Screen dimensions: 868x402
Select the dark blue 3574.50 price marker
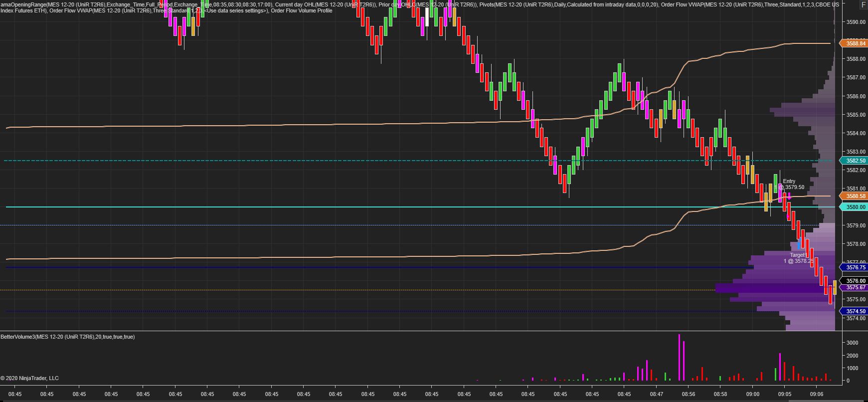pos(854,311)
